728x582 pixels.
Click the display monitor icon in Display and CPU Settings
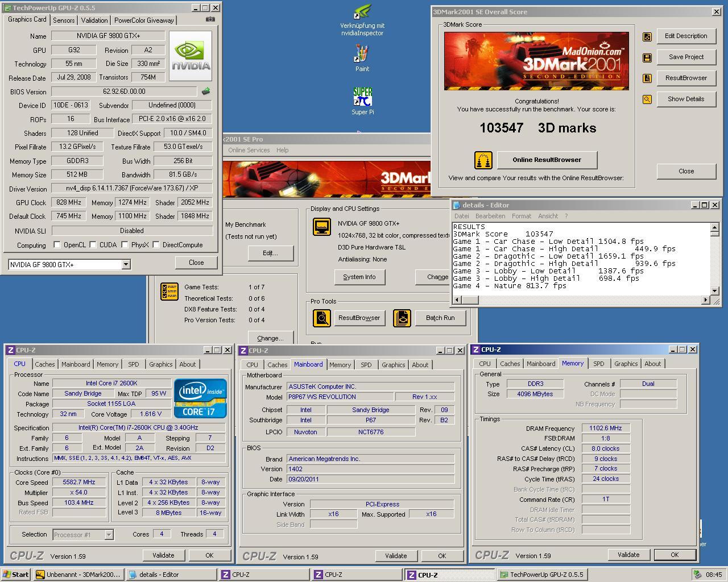(322, 227)
